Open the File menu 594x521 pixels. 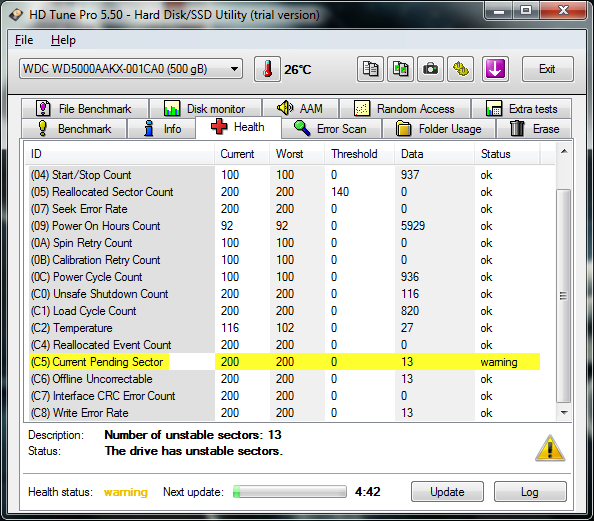click(24, 40)
